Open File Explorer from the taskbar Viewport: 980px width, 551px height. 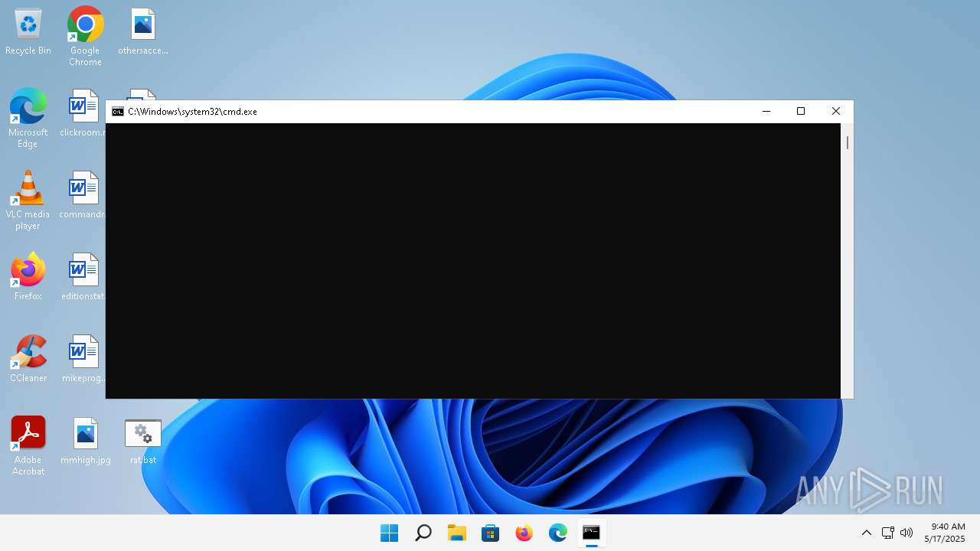pos(456,533)
